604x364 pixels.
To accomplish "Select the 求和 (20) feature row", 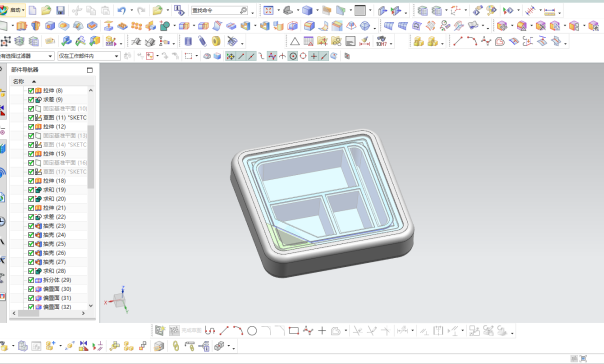I will click(x=54, y=199).
